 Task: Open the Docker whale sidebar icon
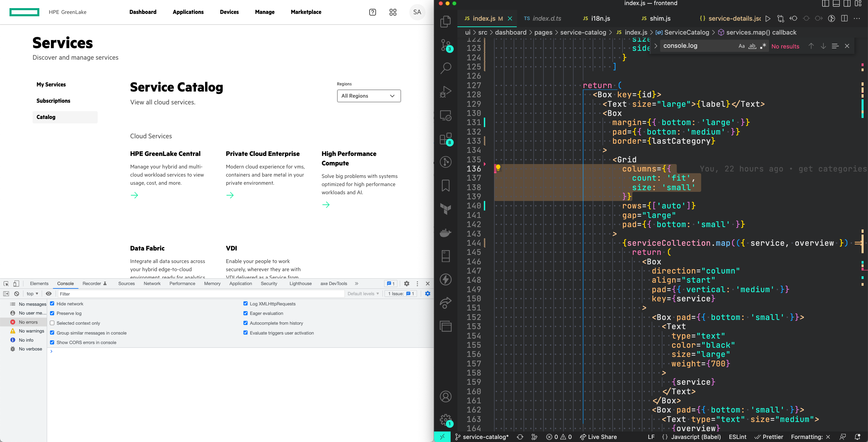(x=446, y=233)
